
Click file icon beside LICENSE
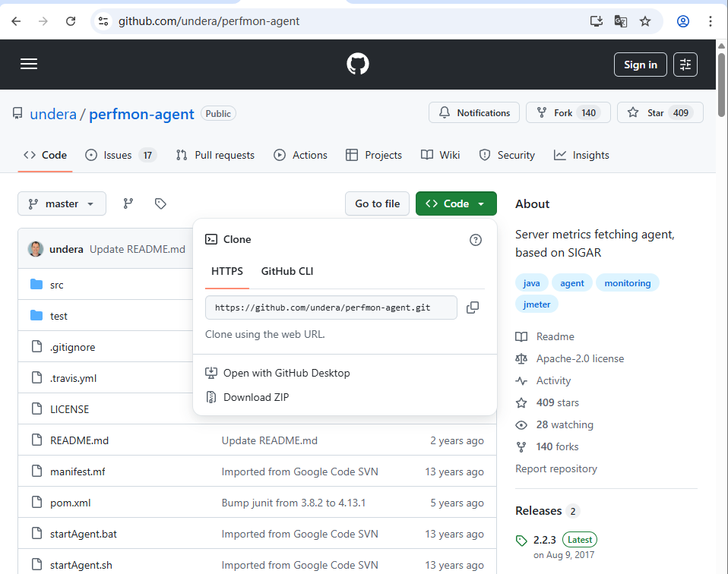[x=36, y=408]
